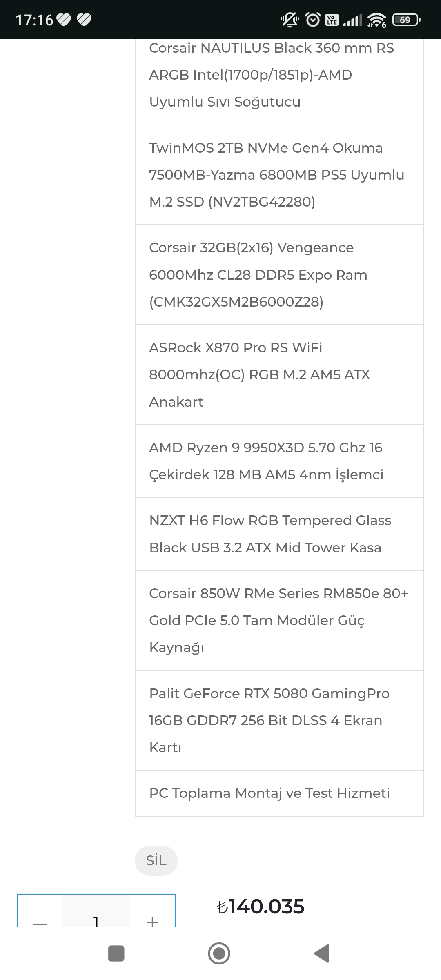Tap the Android back navigation triangle
This screenshot has width=441, height=980.
322,953
